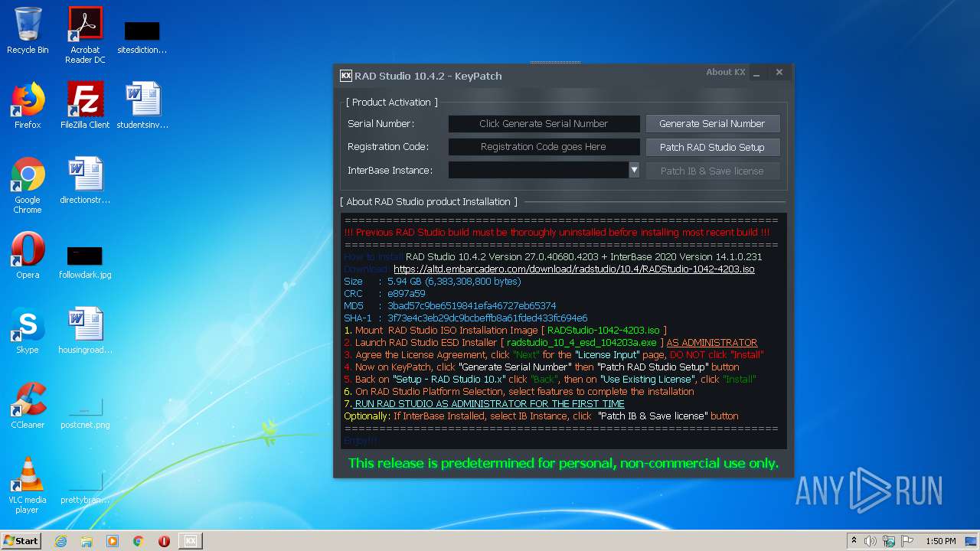This screenshot has width=980, height=551.
Task: Open the Skype desktop shortcut
Action: [x=28, y=331]
